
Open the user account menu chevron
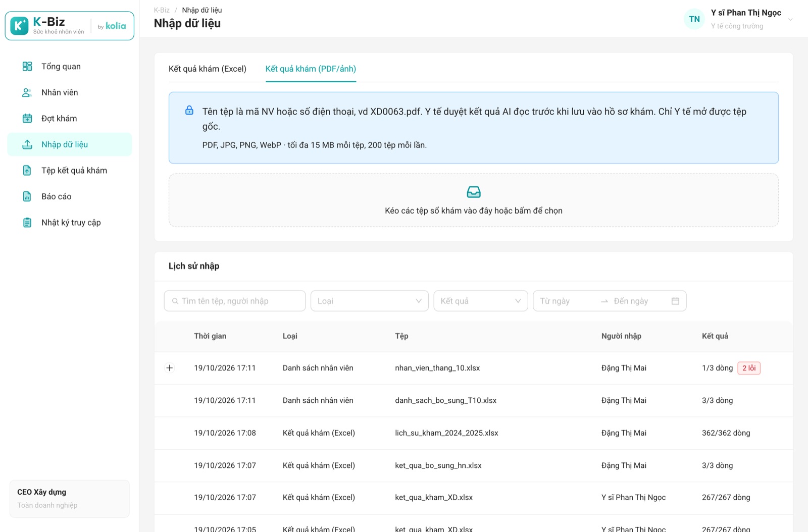pyautogui.click(x=790, y=20)
